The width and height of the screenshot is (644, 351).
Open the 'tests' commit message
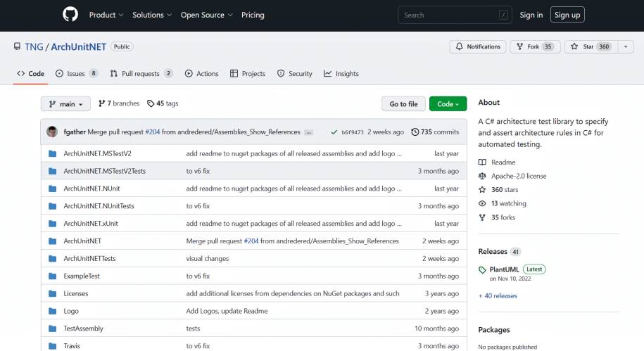pyautogui.click(x=193, y=328)
